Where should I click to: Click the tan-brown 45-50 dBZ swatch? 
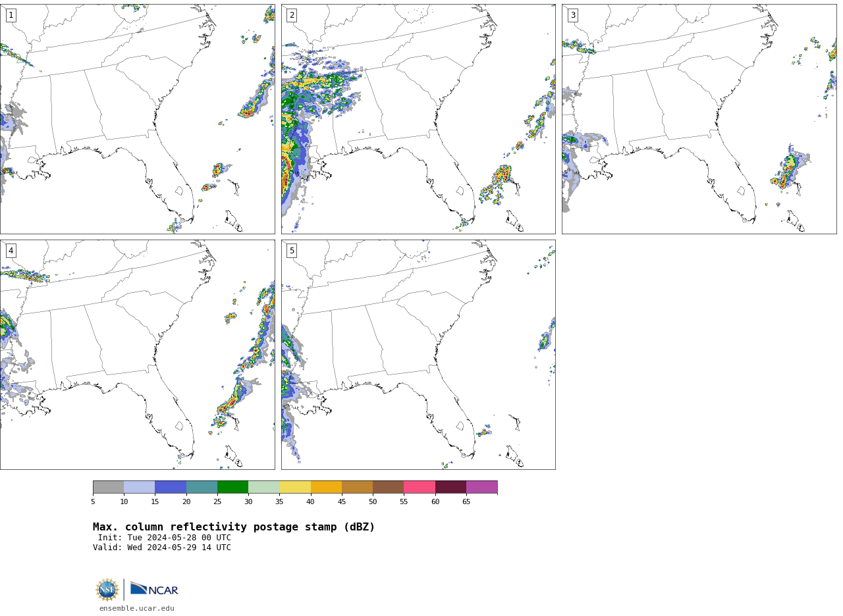[358, 487]
